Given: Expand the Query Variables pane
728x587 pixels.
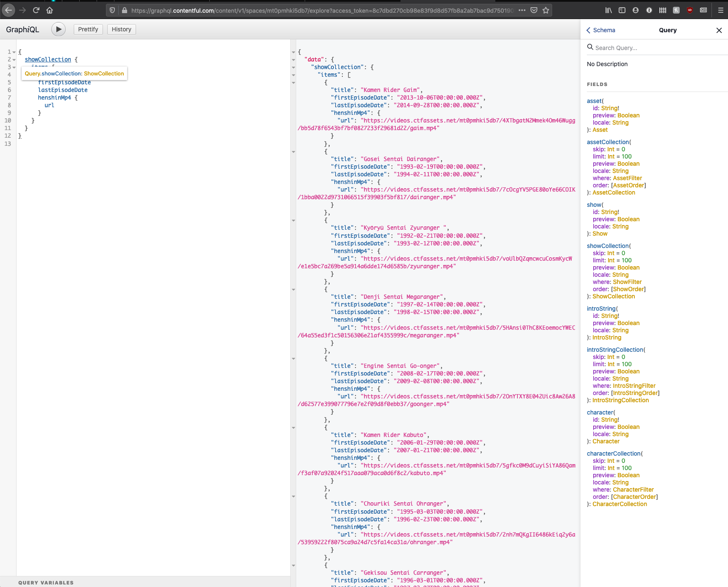Looking at the screenshot, I should (x=46, y=582).
